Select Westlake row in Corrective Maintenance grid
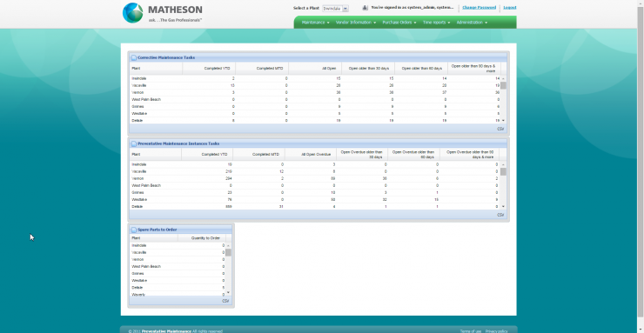 pos(315,113)
